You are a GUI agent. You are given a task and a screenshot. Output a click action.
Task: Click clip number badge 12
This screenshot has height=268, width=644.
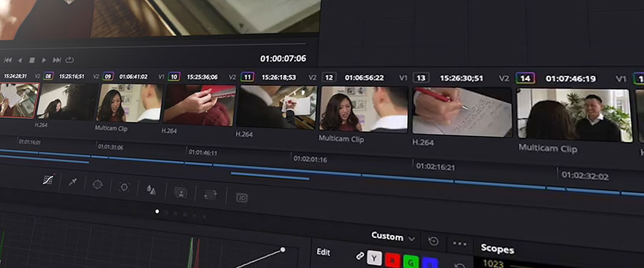pos(329,78)
